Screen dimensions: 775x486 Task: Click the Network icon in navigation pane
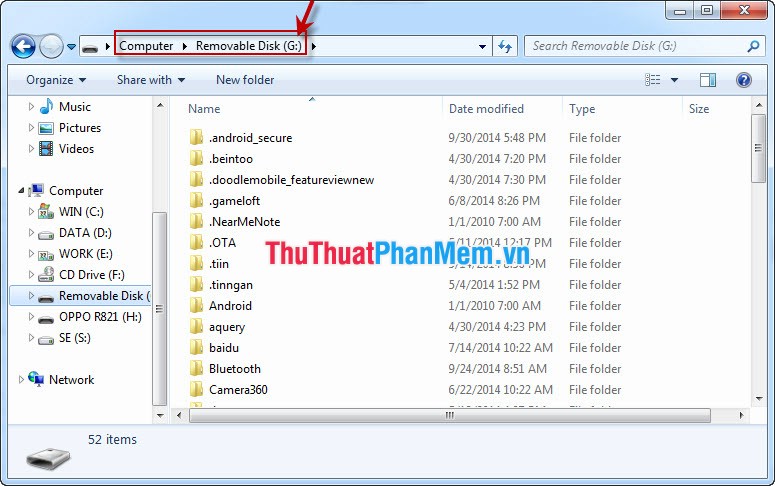[36, 379]
